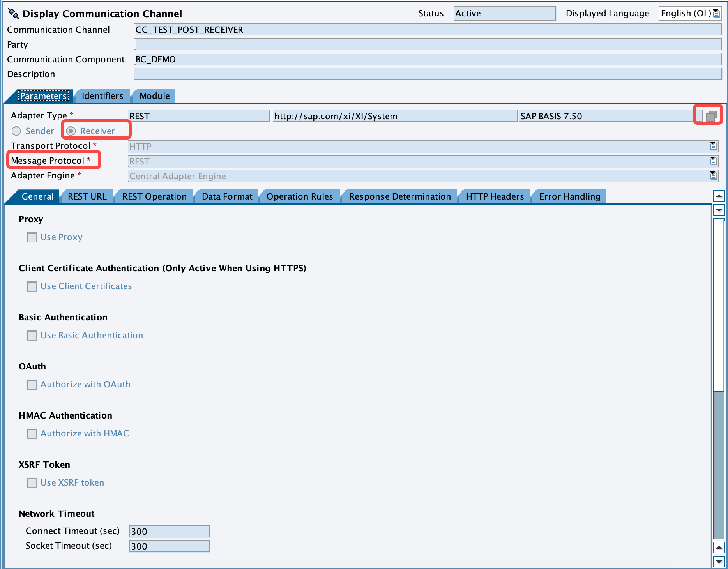Toggle Authorize with OAuth checkbox

pos(32,385)
